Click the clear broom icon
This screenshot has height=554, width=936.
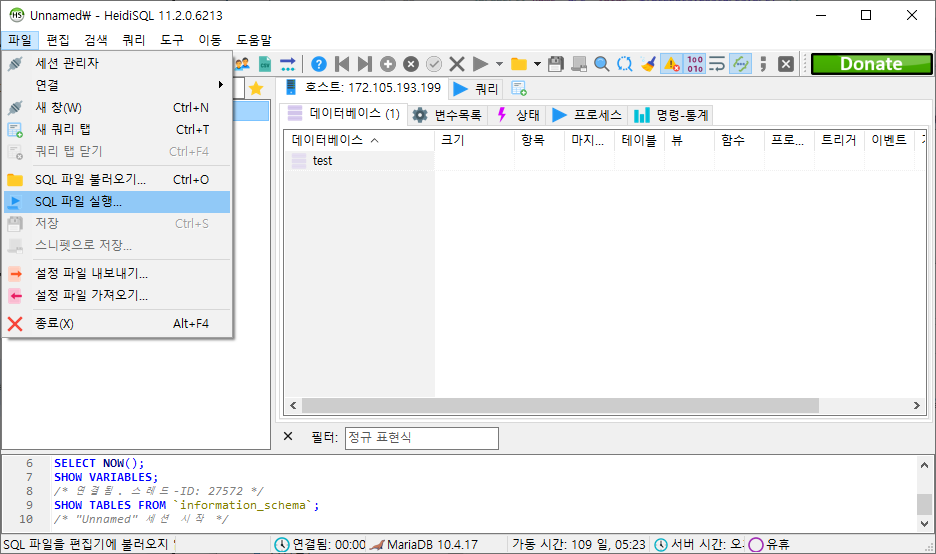tap(648, 64)
